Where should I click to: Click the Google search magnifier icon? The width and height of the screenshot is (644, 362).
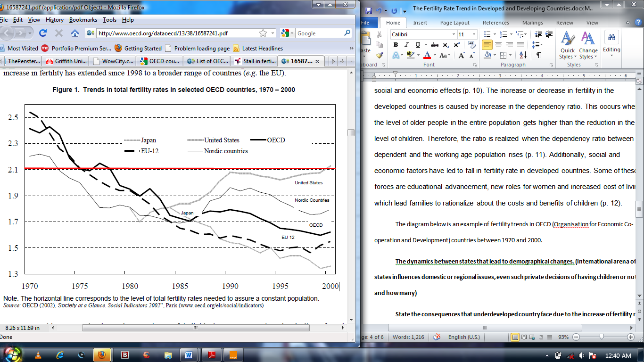coord(347,33)
